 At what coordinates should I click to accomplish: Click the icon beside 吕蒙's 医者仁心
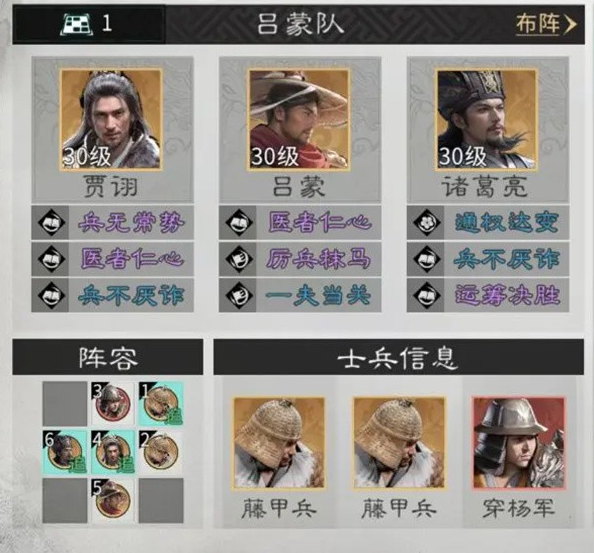pos(238,222)
